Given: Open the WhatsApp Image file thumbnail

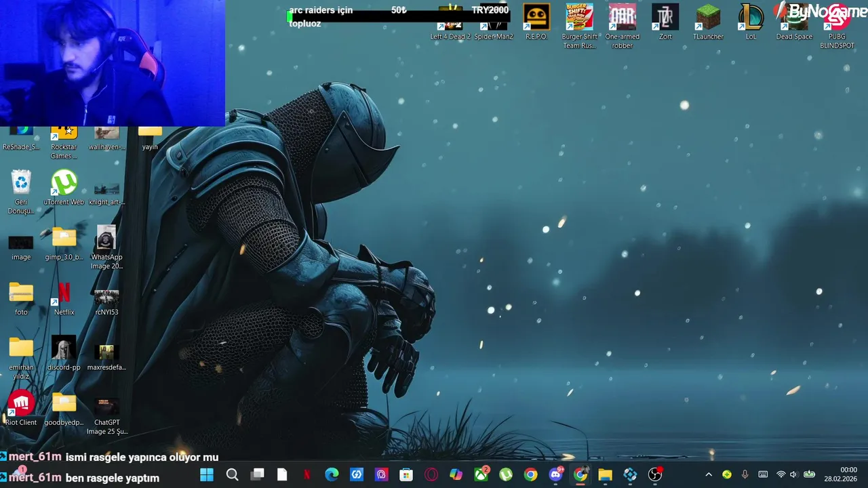Looking at the screenshot, I should (x=106, y=247).
